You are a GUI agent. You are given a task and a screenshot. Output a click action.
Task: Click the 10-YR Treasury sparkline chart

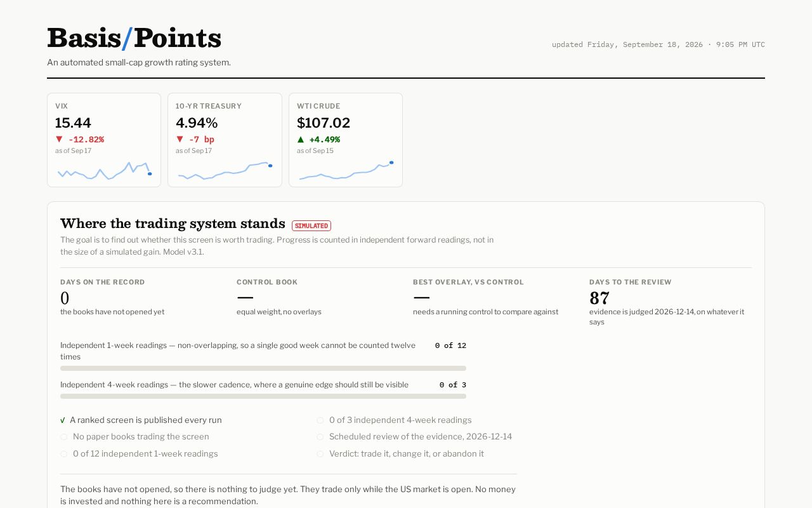pos(225,171)
